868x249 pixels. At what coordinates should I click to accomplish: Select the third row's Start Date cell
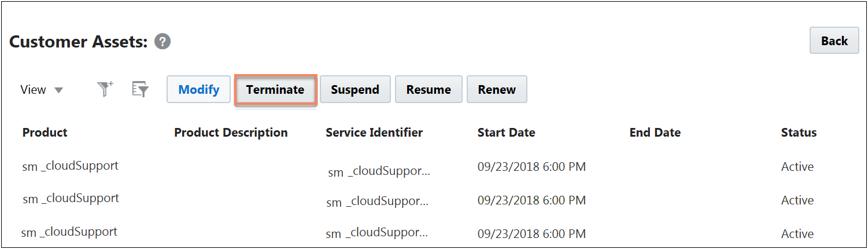coord(531,233)
